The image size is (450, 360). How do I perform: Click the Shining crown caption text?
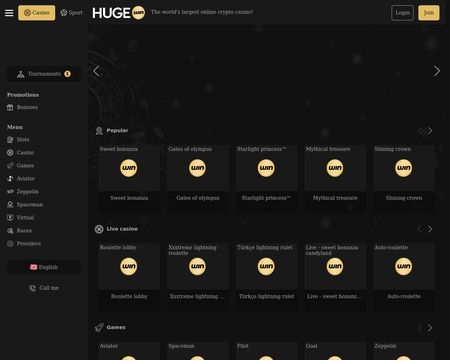404,198
